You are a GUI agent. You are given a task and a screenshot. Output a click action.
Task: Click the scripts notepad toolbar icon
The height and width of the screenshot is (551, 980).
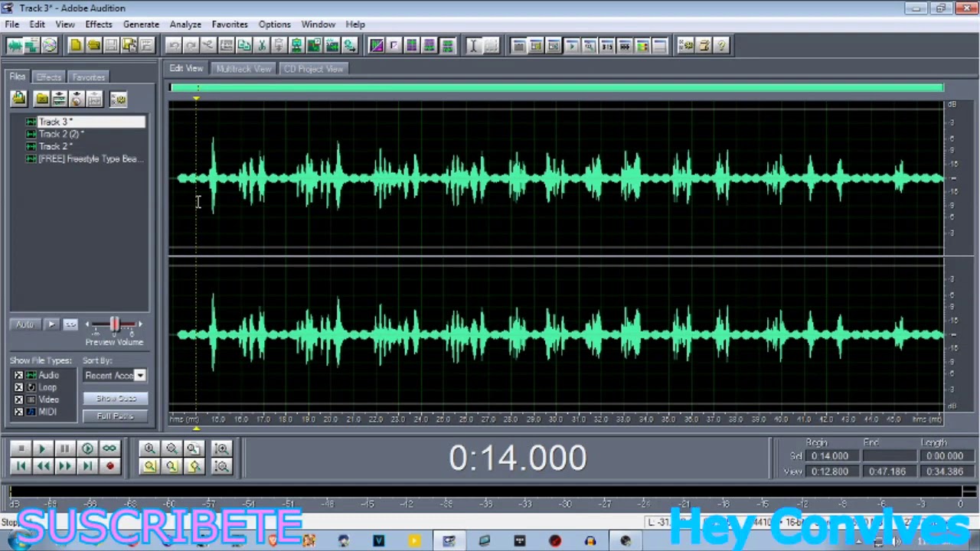click(704, 46)
